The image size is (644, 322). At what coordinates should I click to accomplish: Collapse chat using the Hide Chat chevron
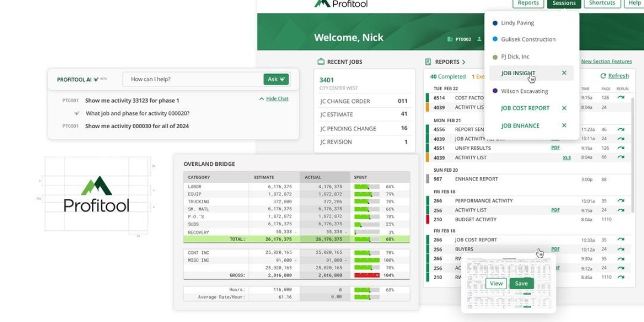coord(261,99)
